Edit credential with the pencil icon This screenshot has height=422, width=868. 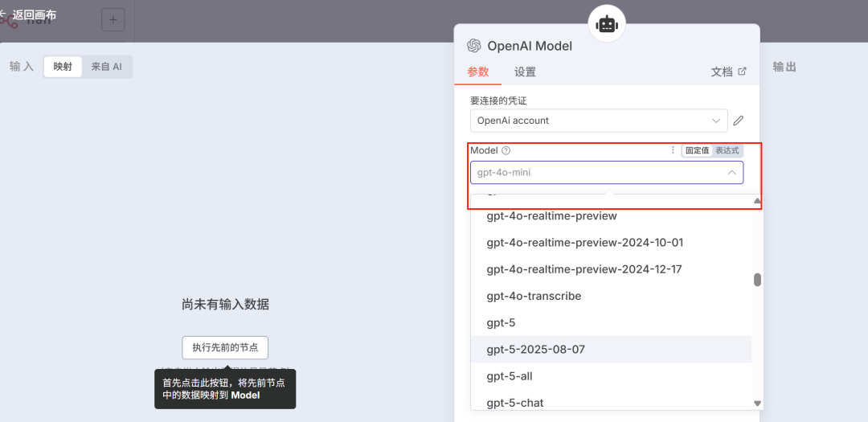point(739,121)
